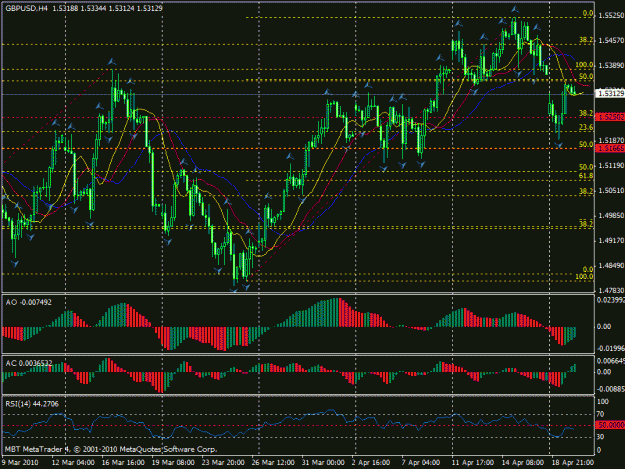Viewport: 625px width, 469px height.
Task: Click the 0.00664 AC scale value
Action: coord(610,361)
